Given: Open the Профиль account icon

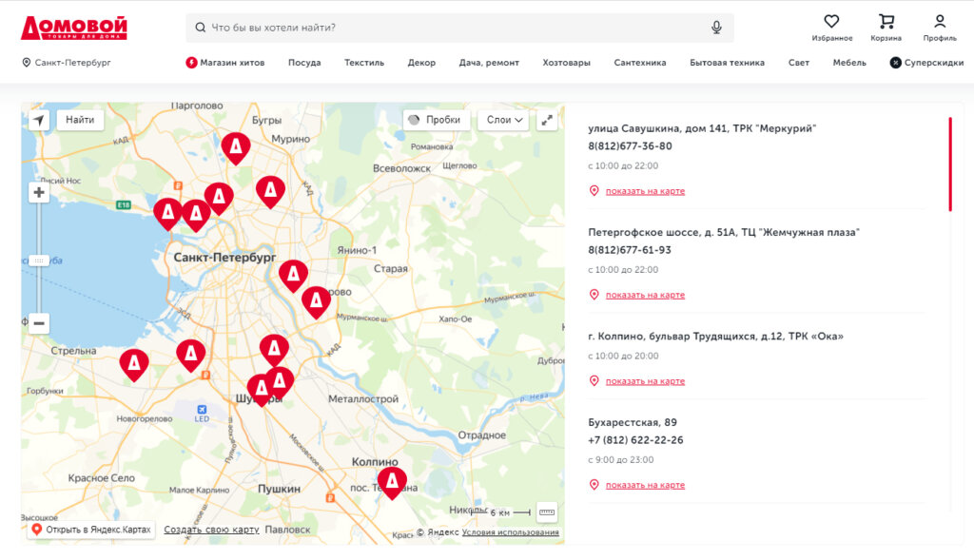Looking at the screenshot, I should coord(940,21).
